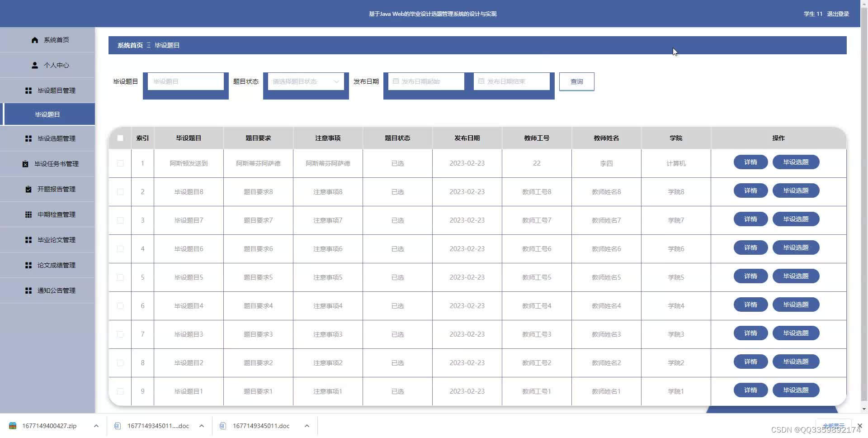The height and width of the screenshot is (438, 868).
Task: Click the 毕设题目 search input field
Action: tap(185, 81)
